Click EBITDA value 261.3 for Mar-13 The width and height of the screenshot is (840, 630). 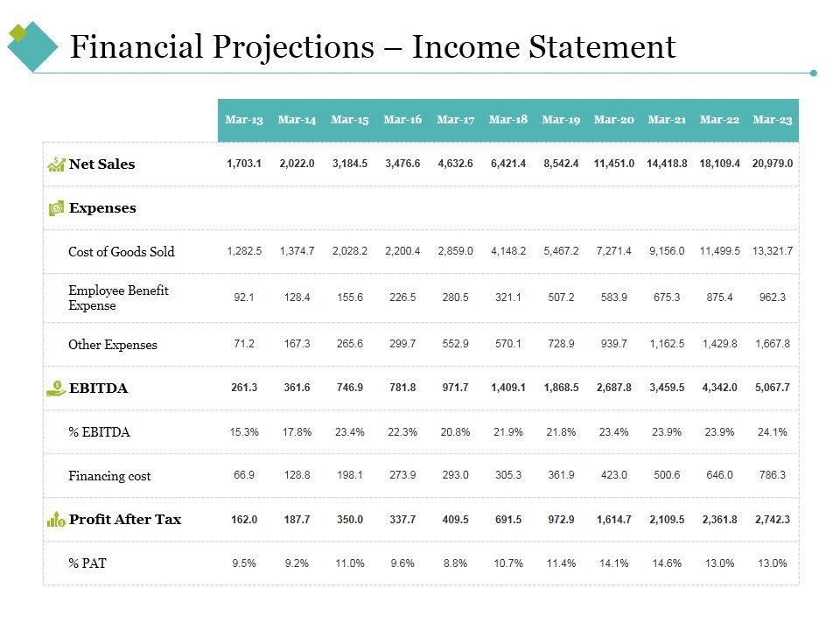tap(243, 388)
